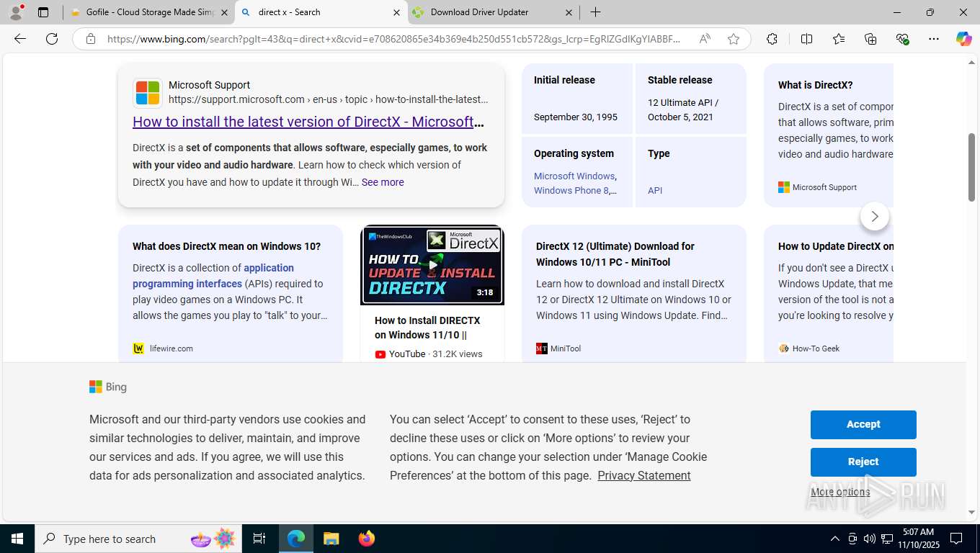Open Task View on taskbar
980x553 pixels.
(x=259, y=539)
